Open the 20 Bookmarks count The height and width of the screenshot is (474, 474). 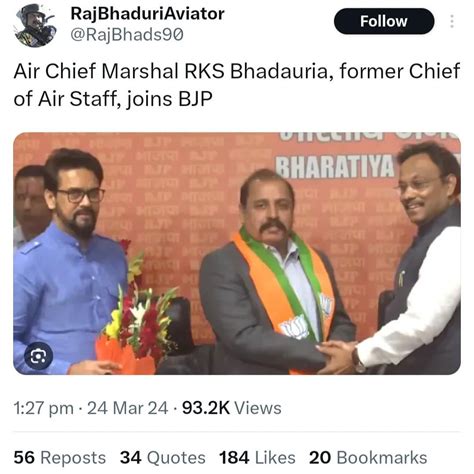click(x=368, y=457)
